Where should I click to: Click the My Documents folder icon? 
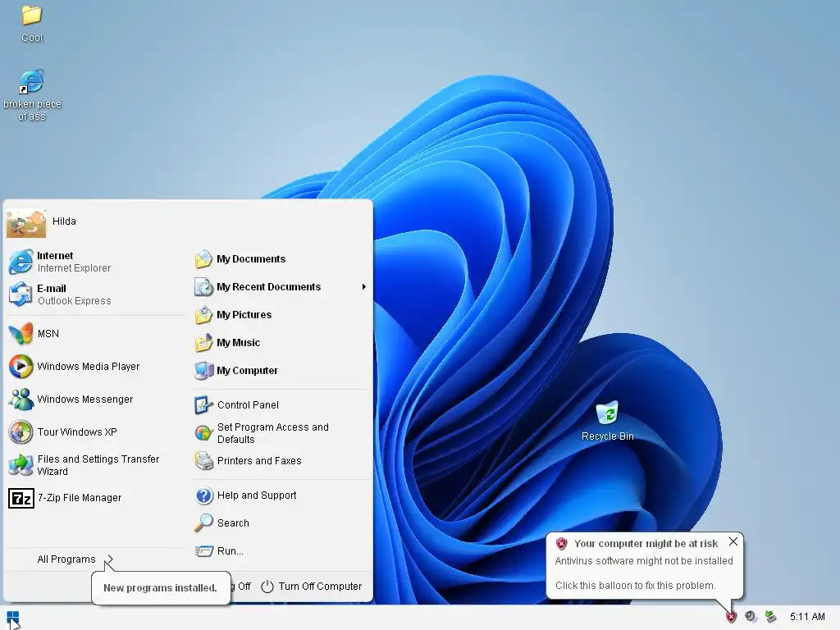tap(203, 259)
